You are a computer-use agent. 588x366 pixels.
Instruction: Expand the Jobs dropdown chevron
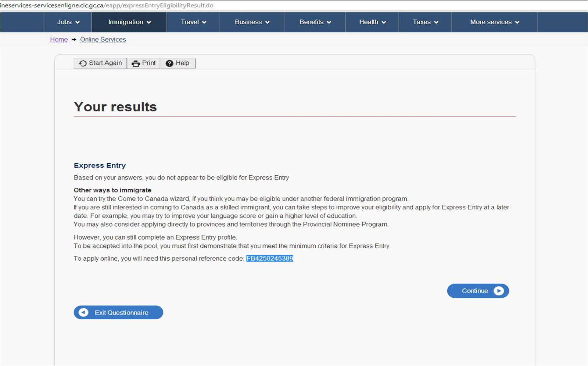78,22
